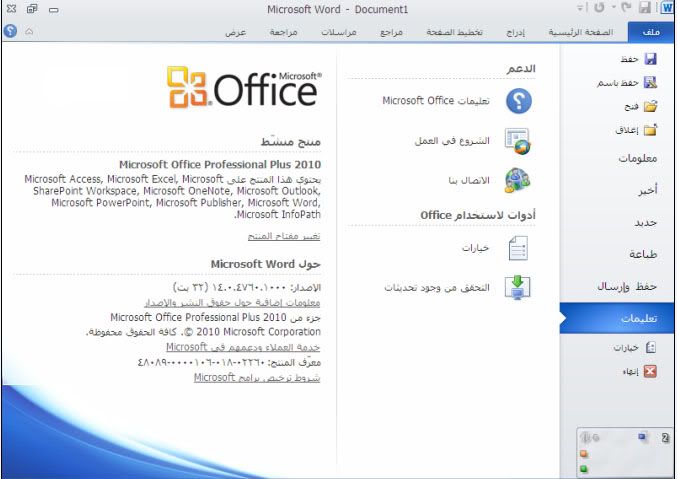Viewport: 677px width, 479px height.
Task: Switch to References (مراجع) tab
Action: (391, 32)
